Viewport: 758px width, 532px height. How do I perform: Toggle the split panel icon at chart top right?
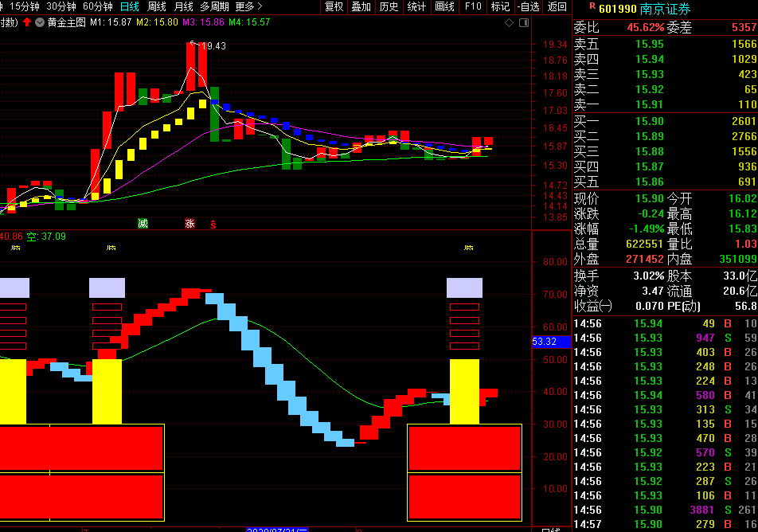524,22
